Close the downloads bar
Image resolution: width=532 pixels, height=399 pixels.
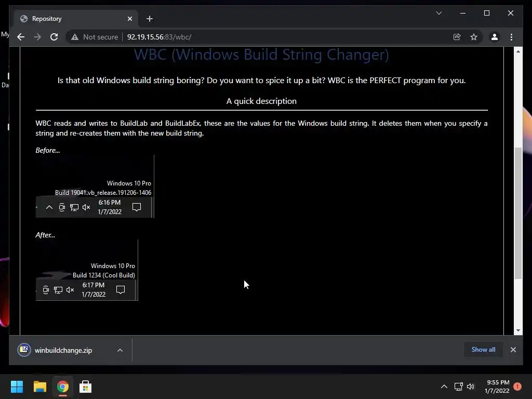point(513,350)
